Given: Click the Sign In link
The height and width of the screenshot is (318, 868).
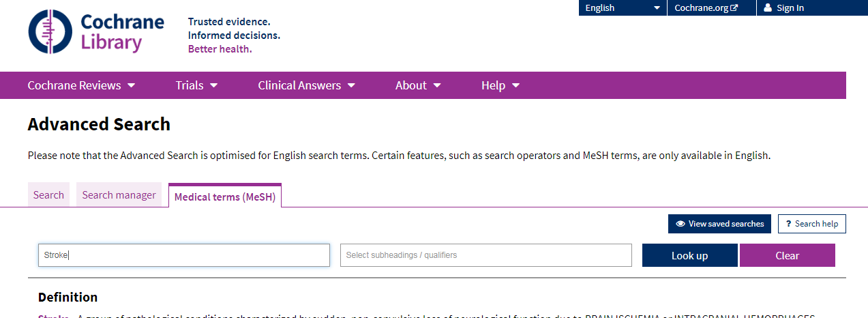Looking at the screenshot, I should pyautogui.click(x=790, y=8).
